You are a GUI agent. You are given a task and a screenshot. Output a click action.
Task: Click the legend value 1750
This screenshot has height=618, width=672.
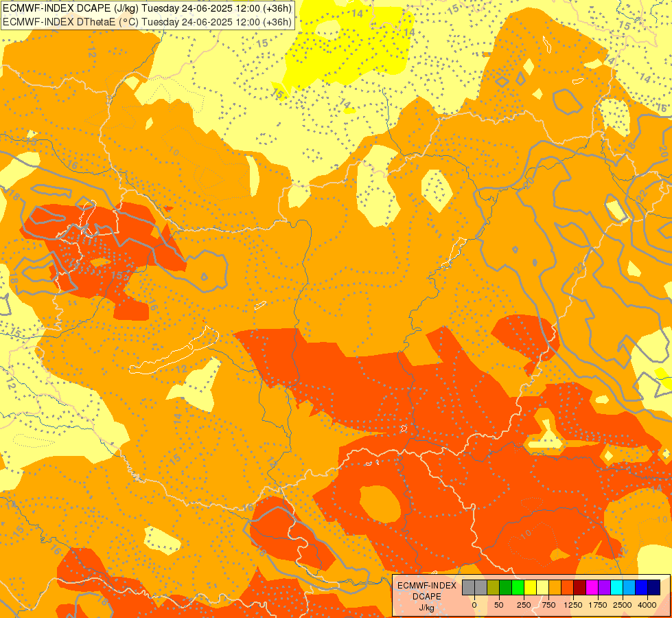(598, 605)
